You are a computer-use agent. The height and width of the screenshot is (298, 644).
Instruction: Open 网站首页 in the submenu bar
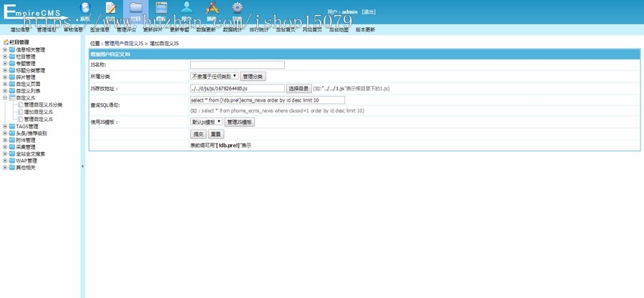(312, 29)
